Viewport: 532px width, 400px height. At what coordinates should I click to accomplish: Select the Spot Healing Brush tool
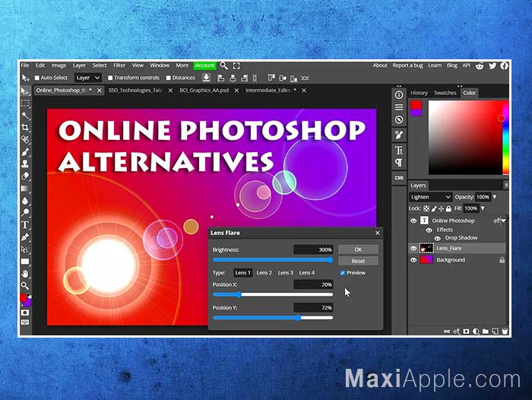point(25,140)
